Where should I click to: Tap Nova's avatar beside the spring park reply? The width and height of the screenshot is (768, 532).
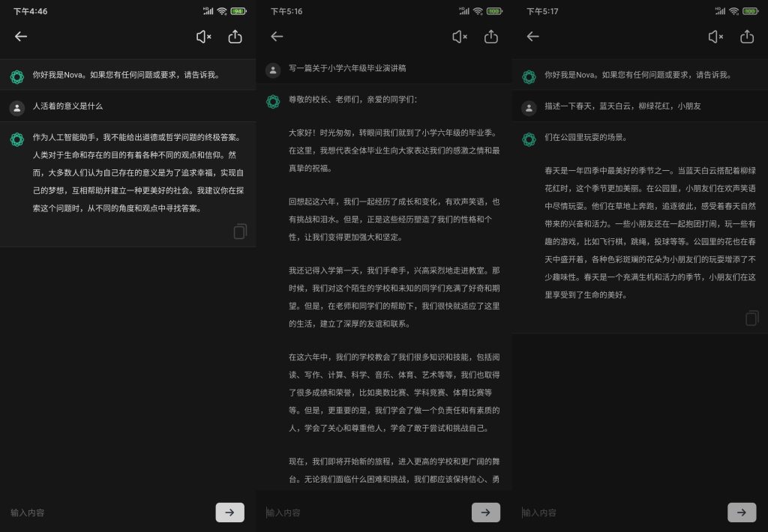529,138
